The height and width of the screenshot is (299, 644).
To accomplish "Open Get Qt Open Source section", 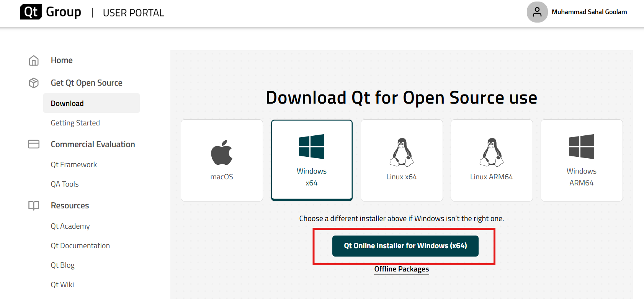I will (x=87, y=83).
